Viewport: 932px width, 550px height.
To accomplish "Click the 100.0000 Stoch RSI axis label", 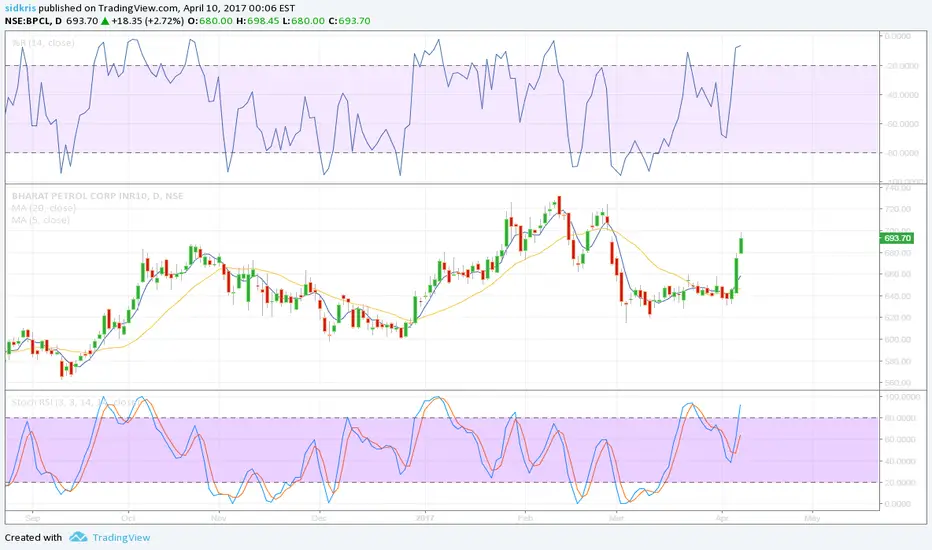I will click(900, 397).
